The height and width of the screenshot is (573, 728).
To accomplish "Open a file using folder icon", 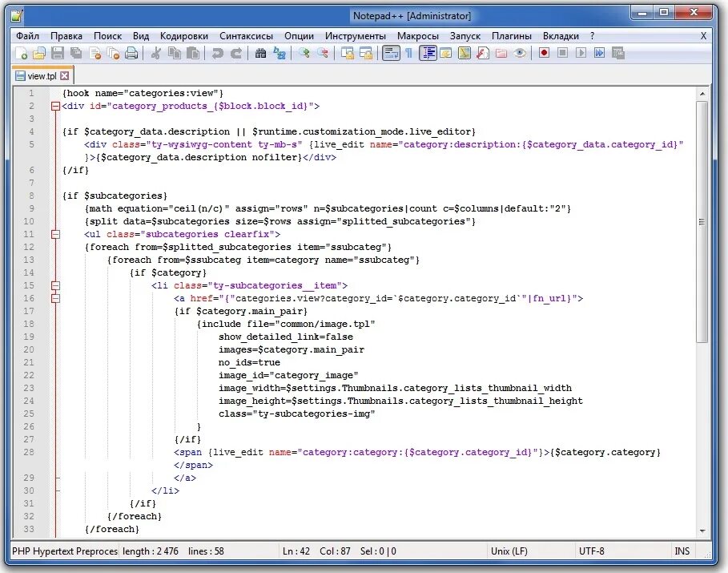I will tap(39, 53).
